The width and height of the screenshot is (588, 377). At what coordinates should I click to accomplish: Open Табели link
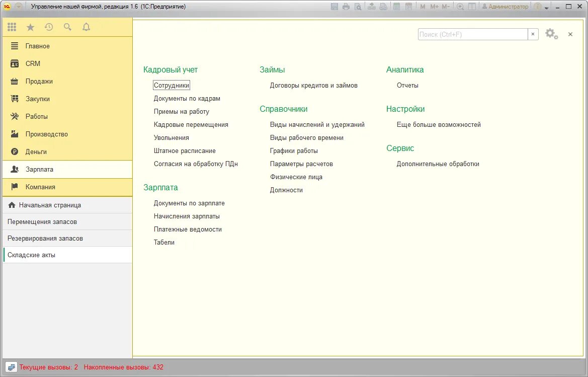click(x=164, y=242)
